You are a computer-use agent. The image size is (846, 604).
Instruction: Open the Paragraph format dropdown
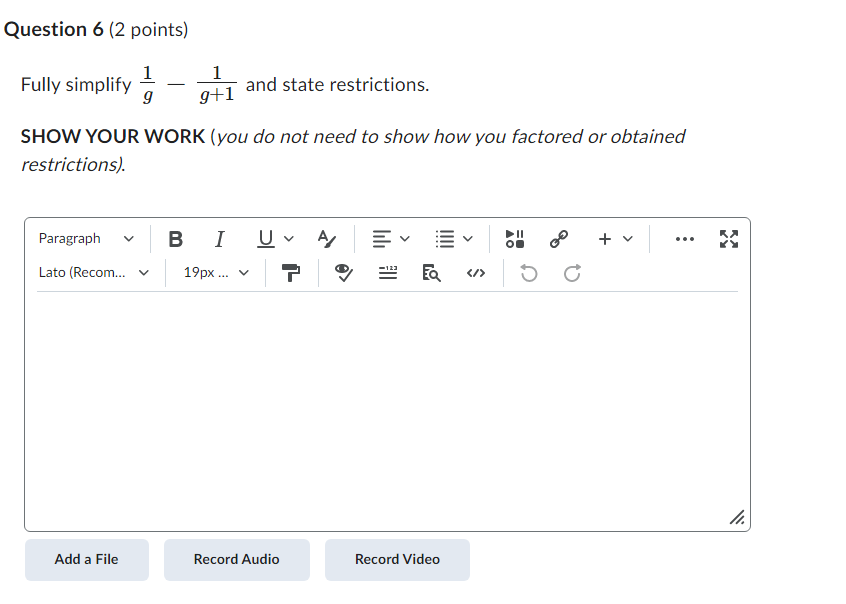coord(86,239)
